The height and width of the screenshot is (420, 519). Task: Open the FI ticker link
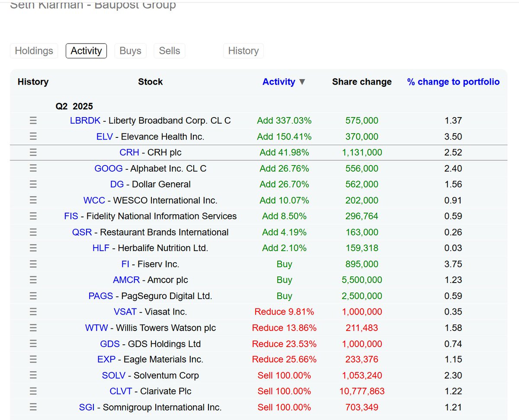pyautogui.click(x=125, y=264)
